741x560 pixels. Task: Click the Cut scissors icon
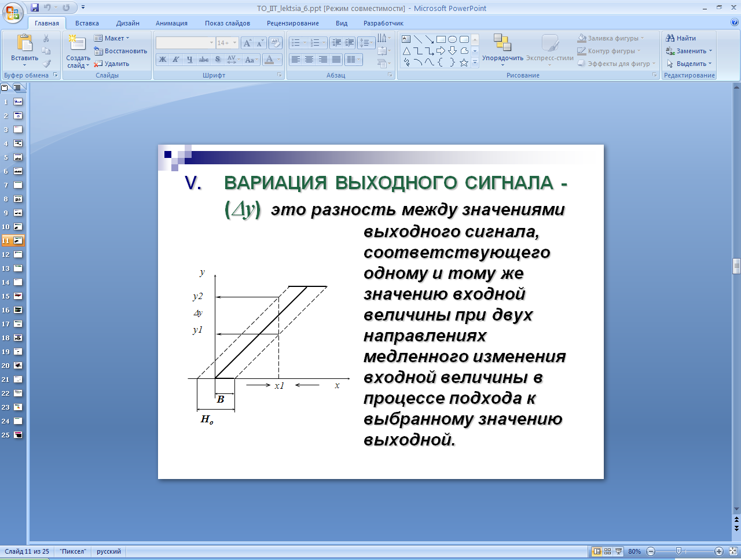coord(46,38)
